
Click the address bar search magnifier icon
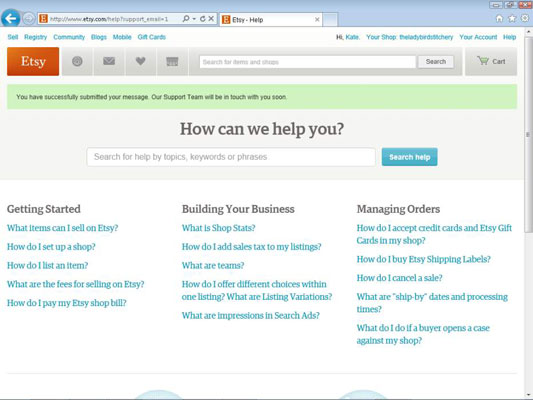coord(186,19)
